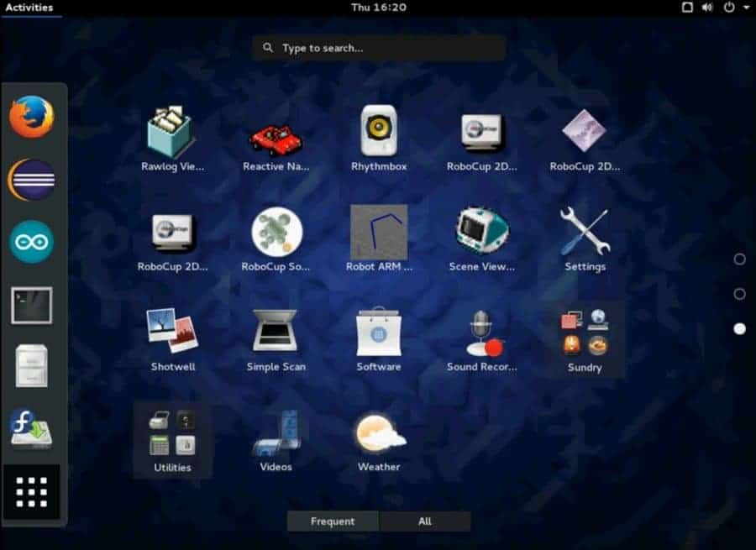This screenshot has height=550, width=756.
Task: Launch Sound Recorder
Action: 481,339
